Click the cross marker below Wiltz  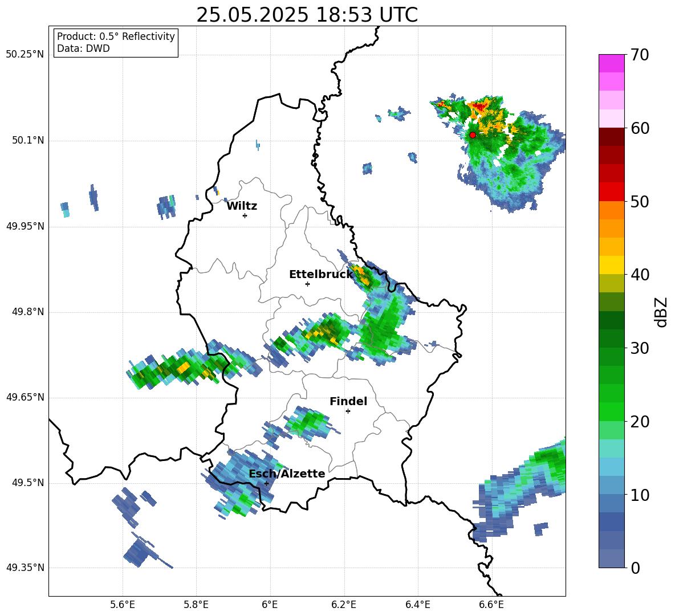point(245,215)
